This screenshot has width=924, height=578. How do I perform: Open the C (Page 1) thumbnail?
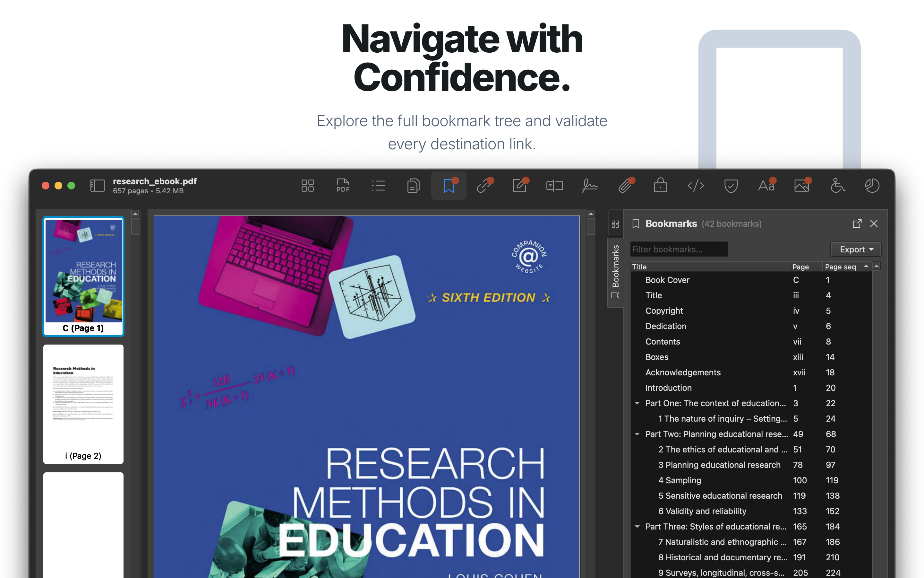coord(83,276)
